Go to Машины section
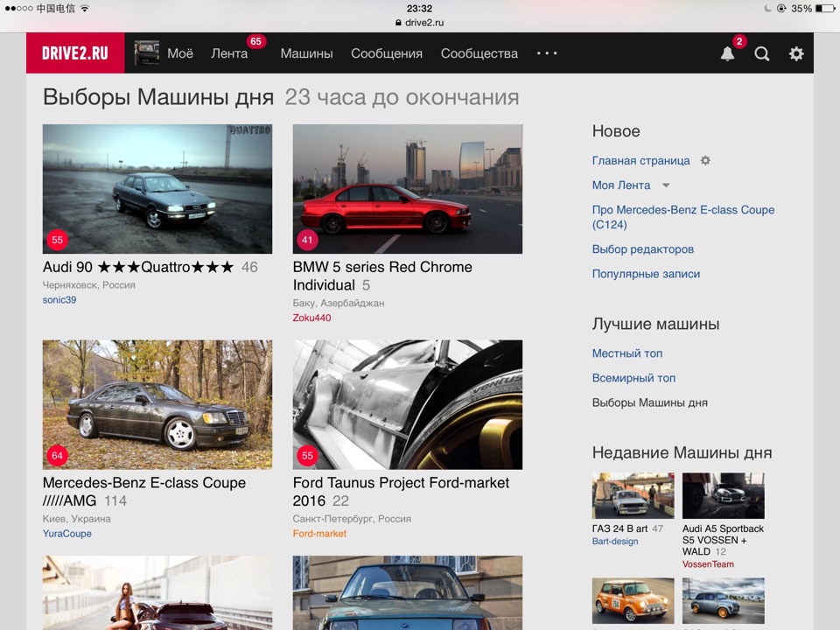840x630 pixels. point(306,53)
